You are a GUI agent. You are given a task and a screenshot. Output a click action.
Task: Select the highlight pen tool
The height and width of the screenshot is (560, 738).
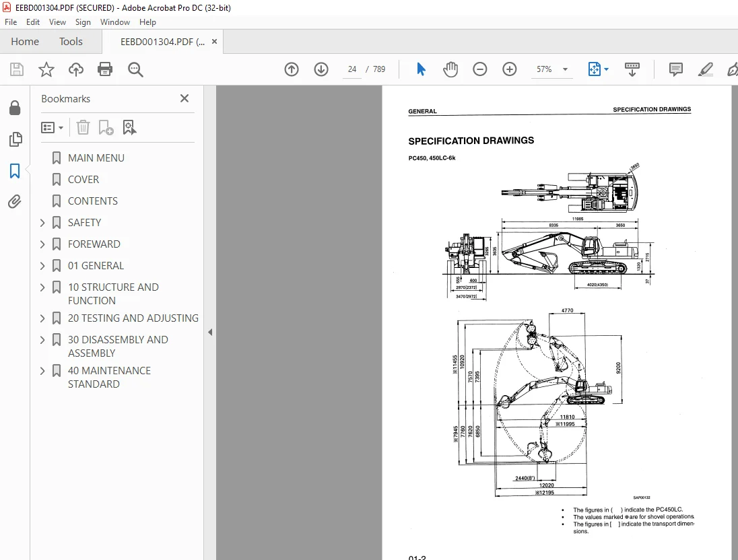[x=705, y=69]
